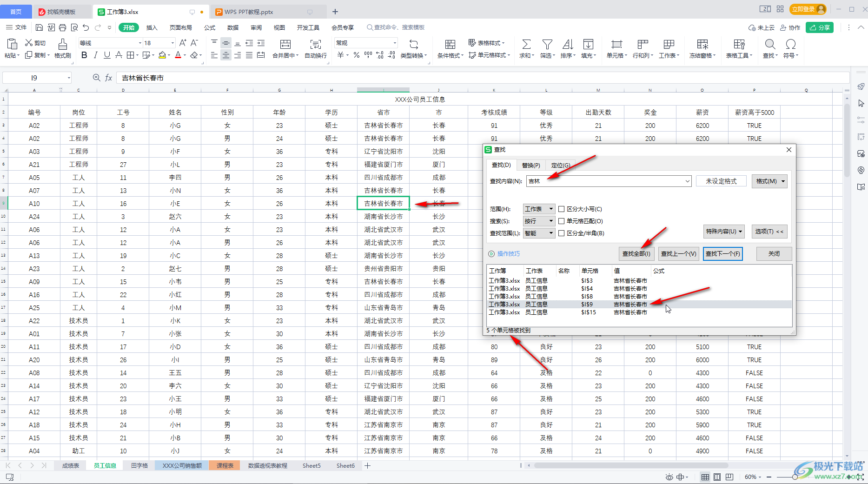The width and height of the screenshot is (868, 484).
Task: Open the font name dropdown
Action: pyautogui.click(x=140, y=43)
